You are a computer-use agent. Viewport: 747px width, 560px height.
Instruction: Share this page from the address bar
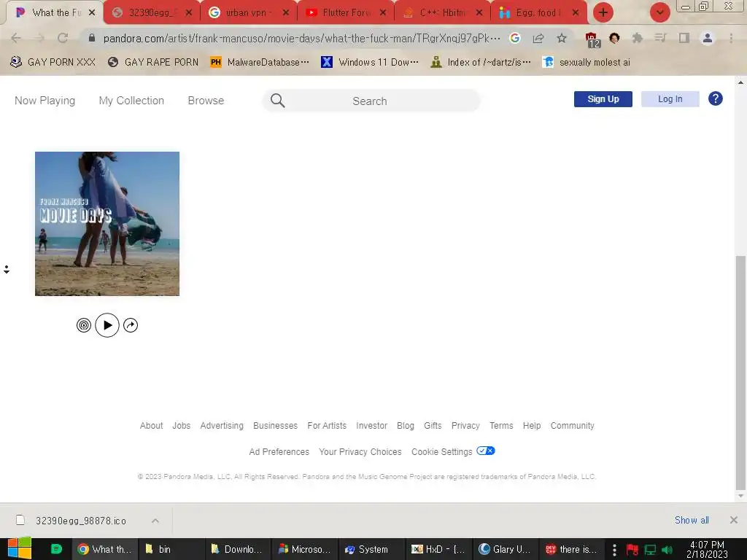coord(538,38)
